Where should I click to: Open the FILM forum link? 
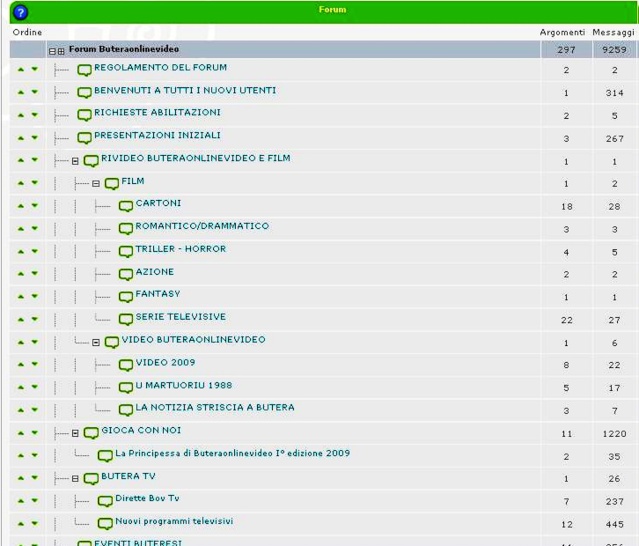coord(133,181)
